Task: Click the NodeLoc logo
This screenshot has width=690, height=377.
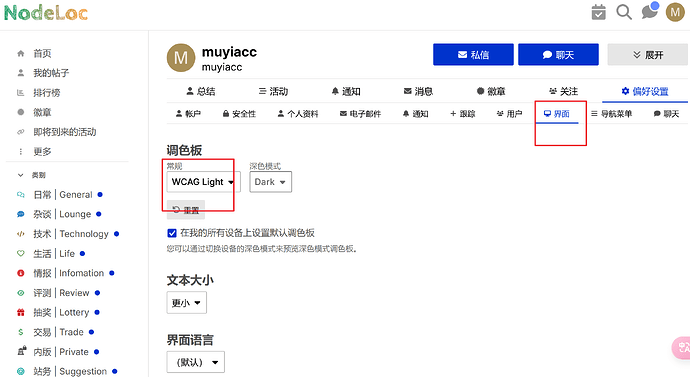Action: tap(46, 13)
